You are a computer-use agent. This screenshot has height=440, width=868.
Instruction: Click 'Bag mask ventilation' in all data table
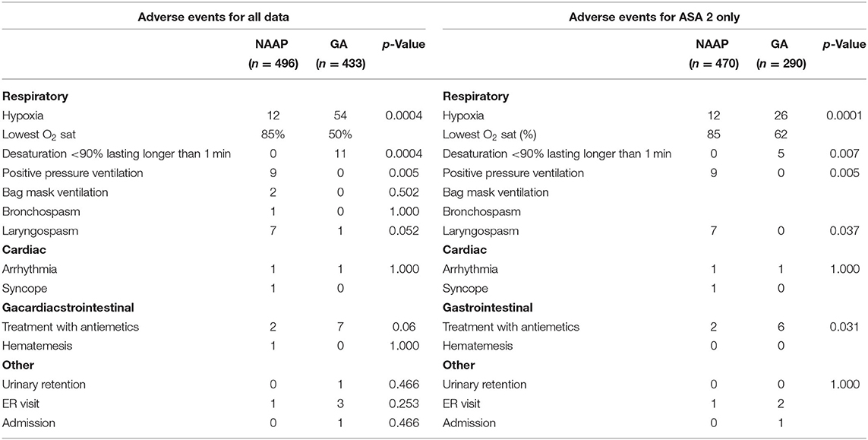point(55,192)
